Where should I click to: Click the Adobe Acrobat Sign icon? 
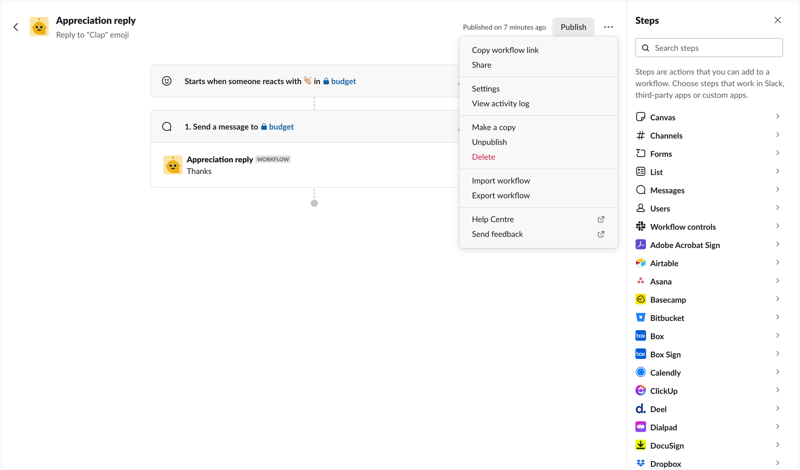pyautogui.click(x=640, y=244)
